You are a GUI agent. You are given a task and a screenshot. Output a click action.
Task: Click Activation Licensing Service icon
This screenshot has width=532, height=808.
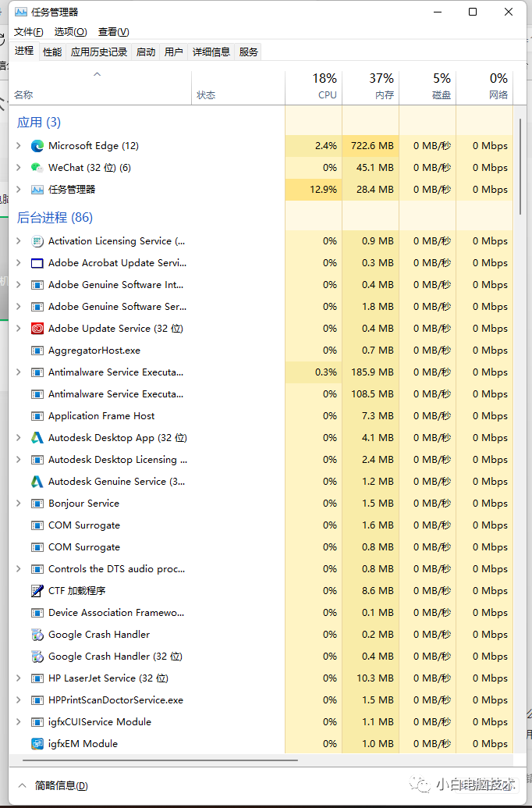[37, 241]
